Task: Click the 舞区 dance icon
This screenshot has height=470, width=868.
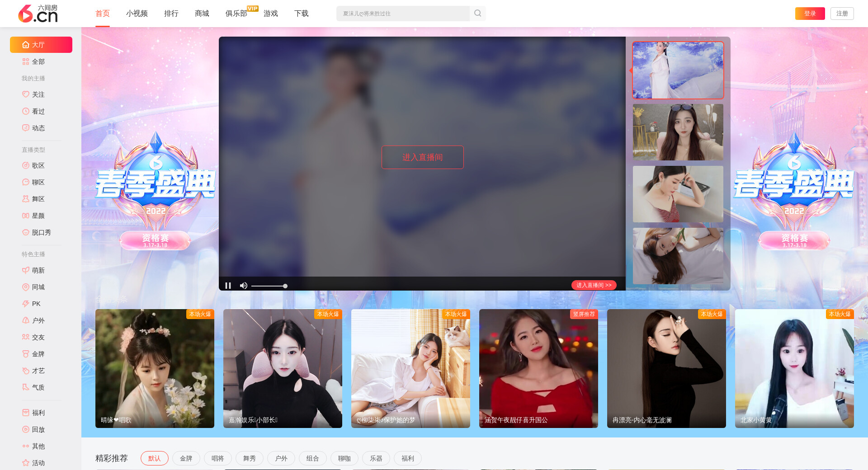Action: click(x=26, y=199)
